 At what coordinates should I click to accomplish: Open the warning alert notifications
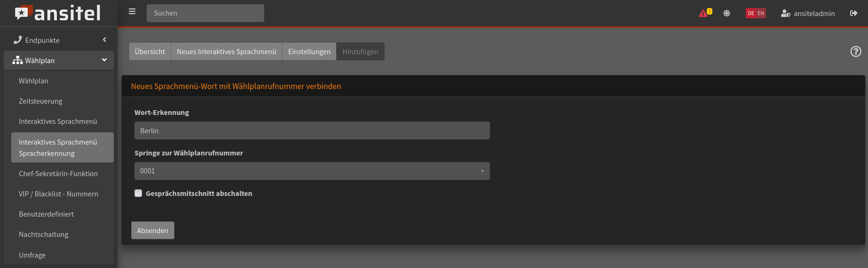pos(704,13)
